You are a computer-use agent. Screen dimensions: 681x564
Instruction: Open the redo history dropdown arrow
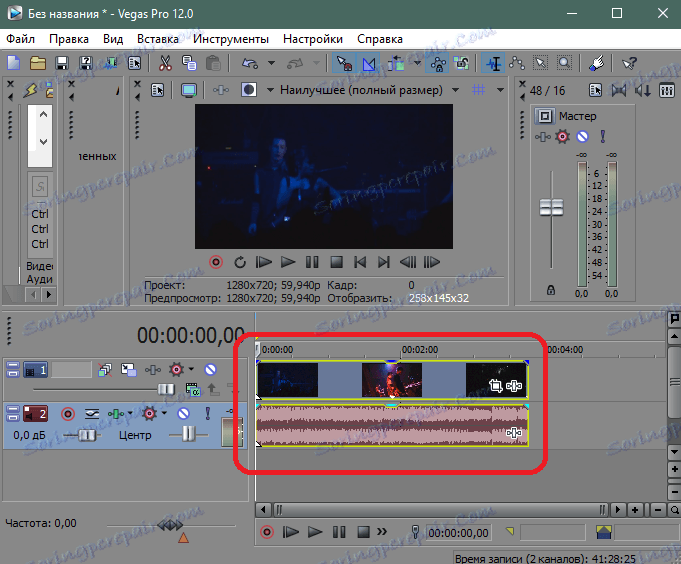coord(317,63)
